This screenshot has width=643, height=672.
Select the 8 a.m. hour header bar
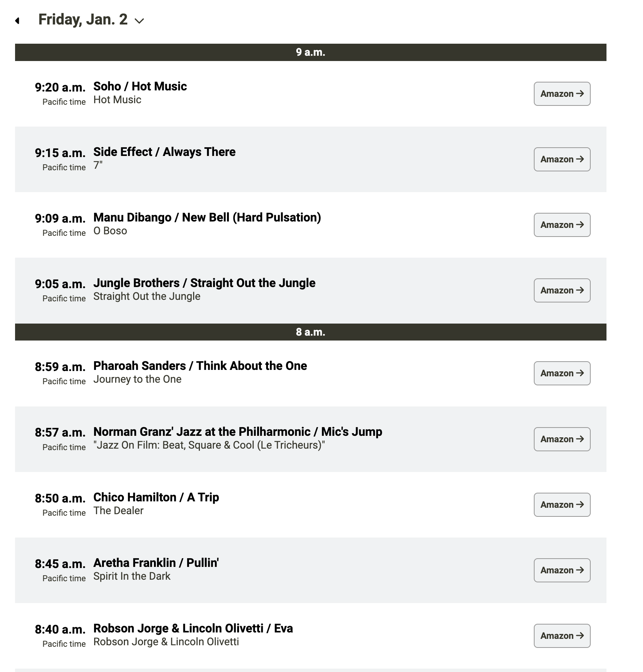pyautogui.click(x=310, y=332)
